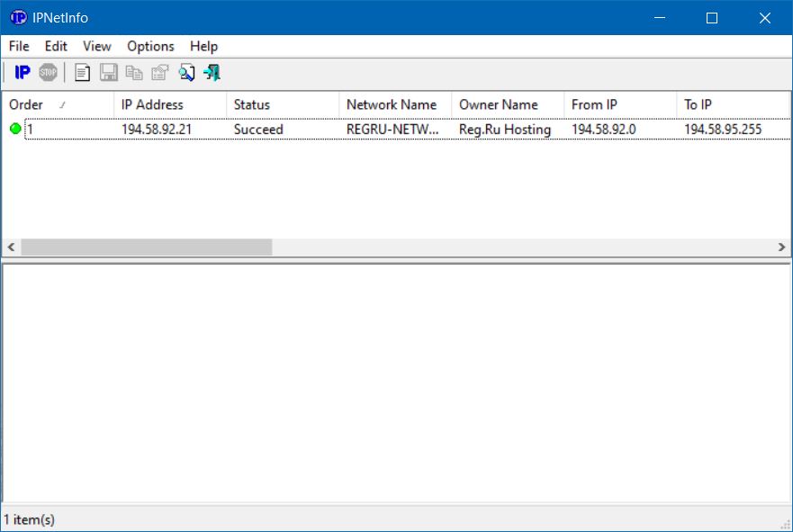
Task: Open the Options menu
Action: click(150, 46)
